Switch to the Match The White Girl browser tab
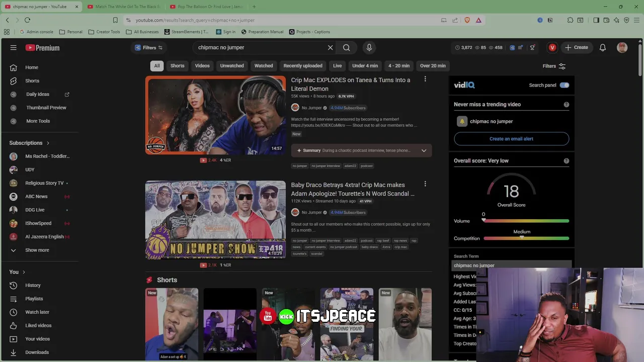Screen dimensions: 644x362 tap(123, 7)
